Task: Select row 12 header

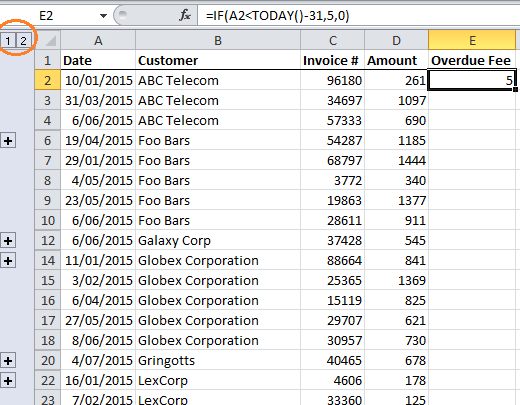Action: pyautogui.click(x=48, y=240)
